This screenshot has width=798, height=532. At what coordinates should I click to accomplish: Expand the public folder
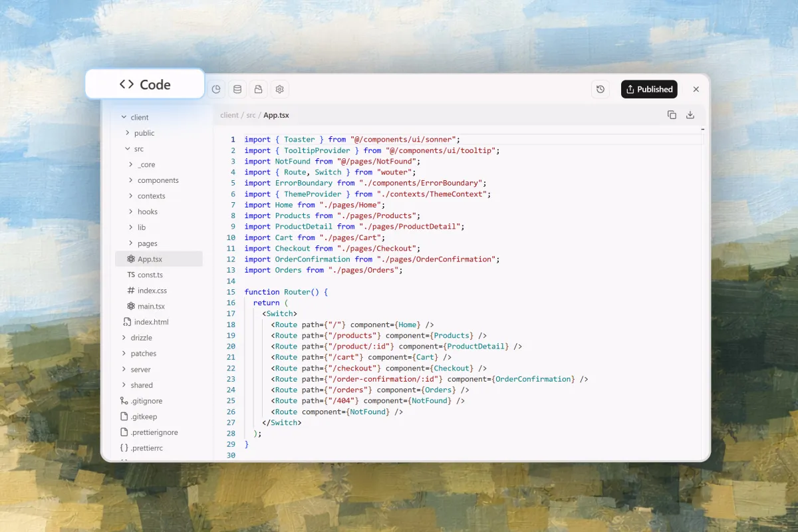[x=144, y=133]
